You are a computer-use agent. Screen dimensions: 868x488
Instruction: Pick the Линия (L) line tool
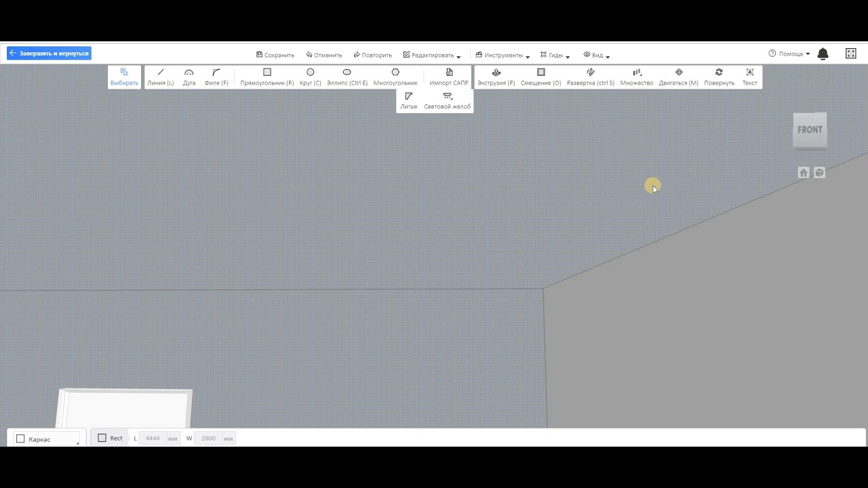pyautogui.click(x=161, y=77)
